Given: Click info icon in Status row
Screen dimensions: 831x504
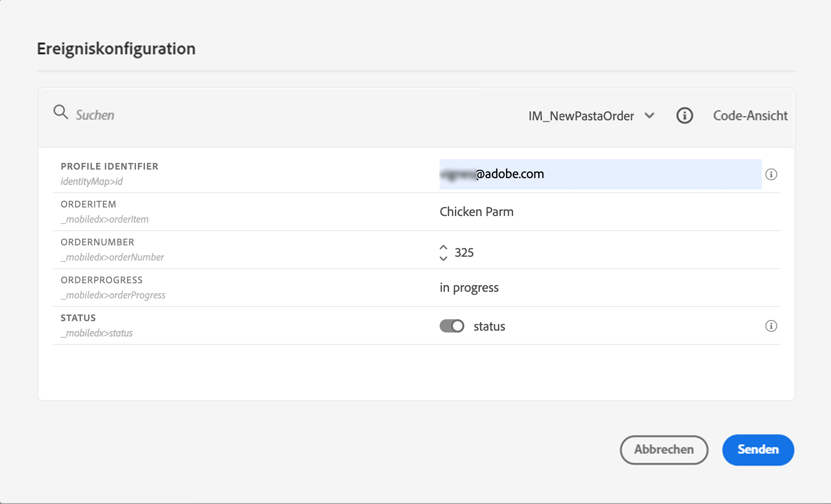Looking at the screenshot, I should click(771, 326).
